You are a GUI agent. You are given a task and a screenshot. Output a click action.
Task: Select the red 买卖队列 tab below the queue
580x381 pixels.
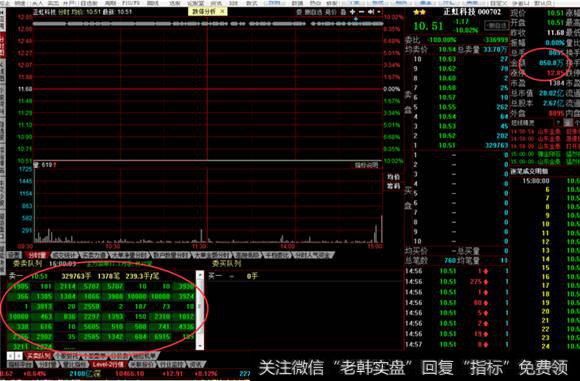coord(38,356)
